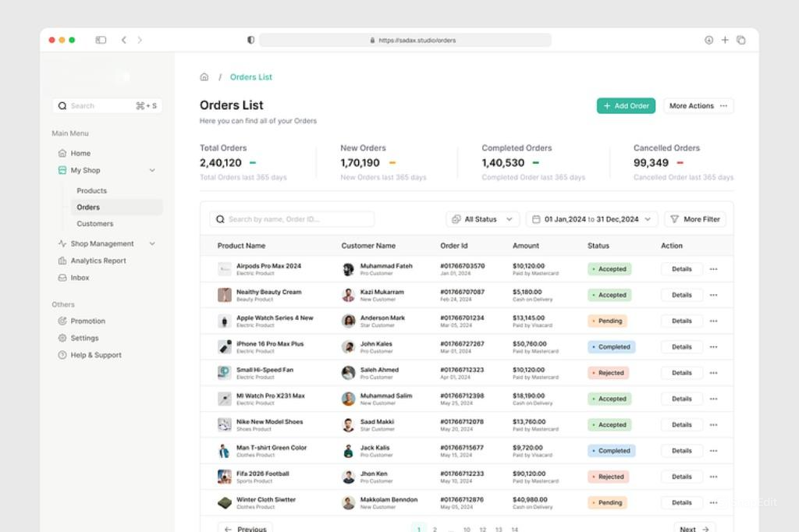The height and width of the screenshot is (532, 799).
Task: Click the browser back arrow
Action: 123,40
